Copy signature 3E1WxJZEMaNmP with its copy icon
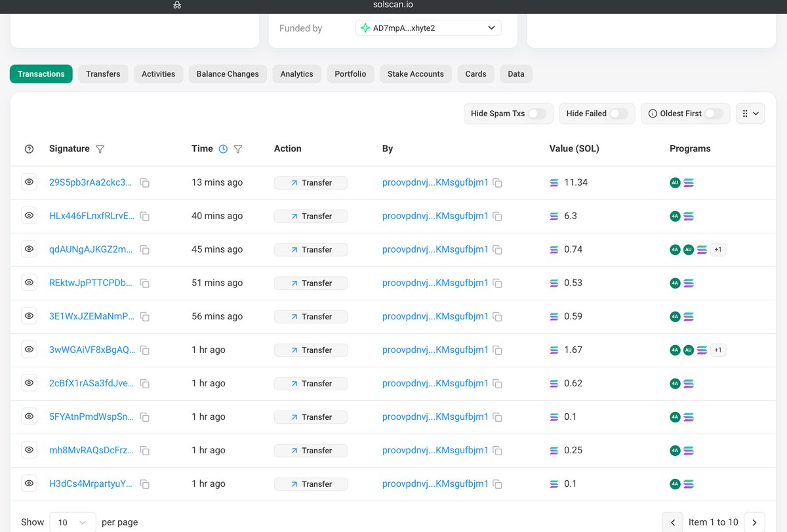The image size is (787, 532). [x=145, y=317]
